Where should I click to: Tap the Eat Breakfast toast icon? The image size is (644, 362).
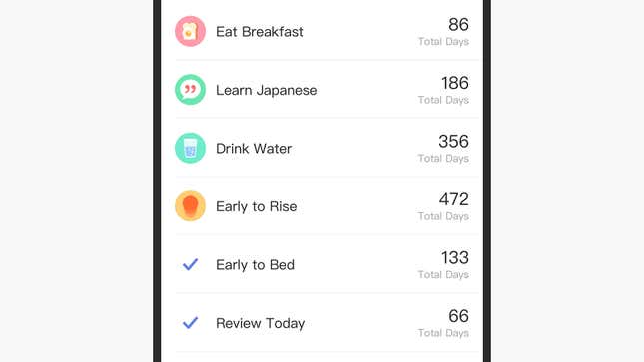click(190, 31)
